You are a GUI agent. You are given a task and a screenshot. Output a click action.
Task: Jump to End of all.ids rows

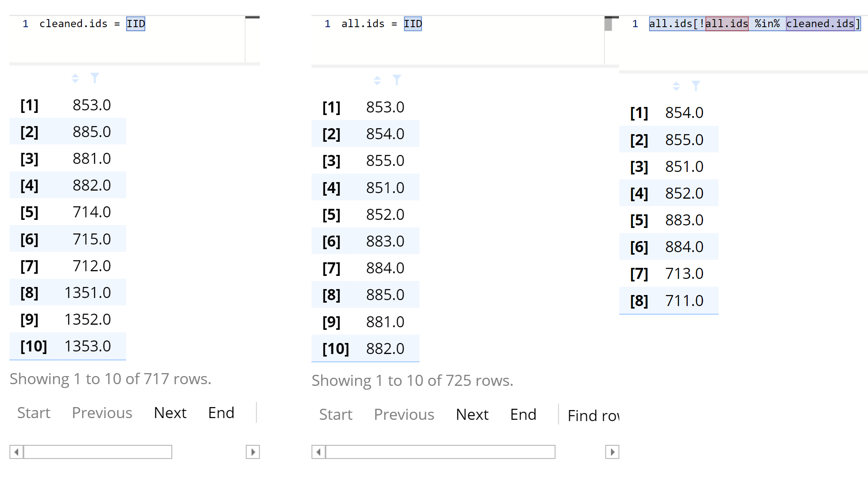coord(523,414)
